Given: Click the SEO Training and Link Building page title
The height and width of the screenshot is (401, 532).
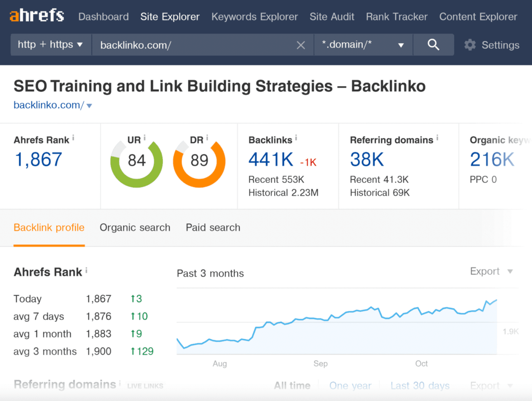Looking at the screenshot, I should pyautogui.click(x=219, y=86).
